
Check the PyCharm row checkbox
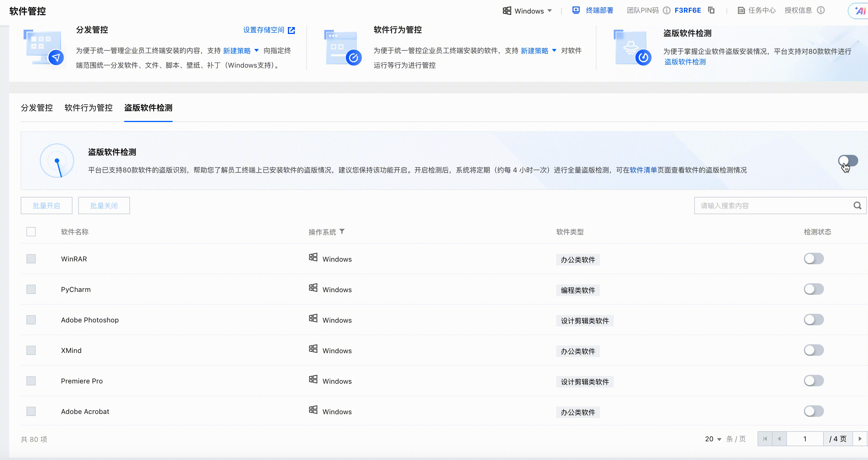pyautogui.click(x=31, y=289)
